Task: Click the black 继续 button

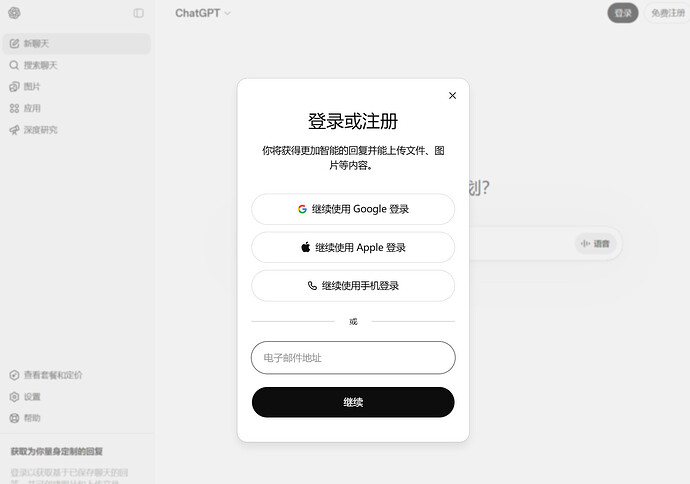Action: point(353,402)
